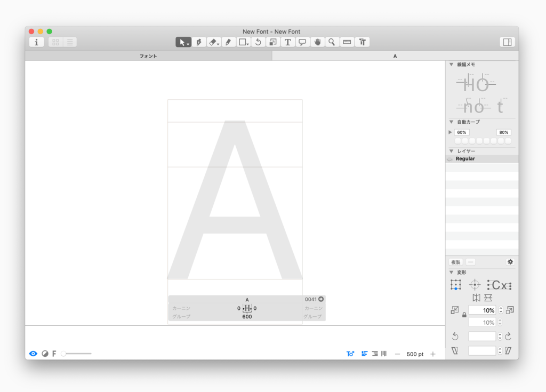This screenshot has width=546, height=392.
Task: Click the 60% curve value field
Action: (462, 132)
